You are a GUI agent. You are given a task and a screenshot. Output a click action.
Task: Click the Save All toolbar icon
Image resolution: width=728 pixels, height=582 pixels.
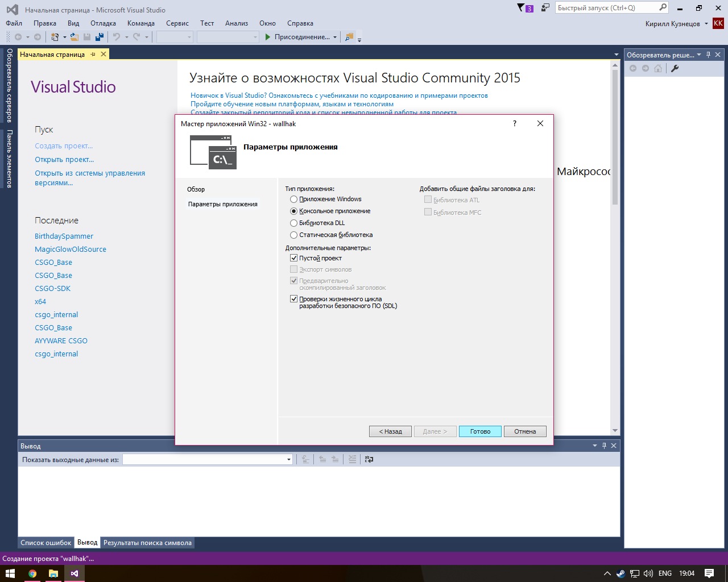(x=100, y=37)
